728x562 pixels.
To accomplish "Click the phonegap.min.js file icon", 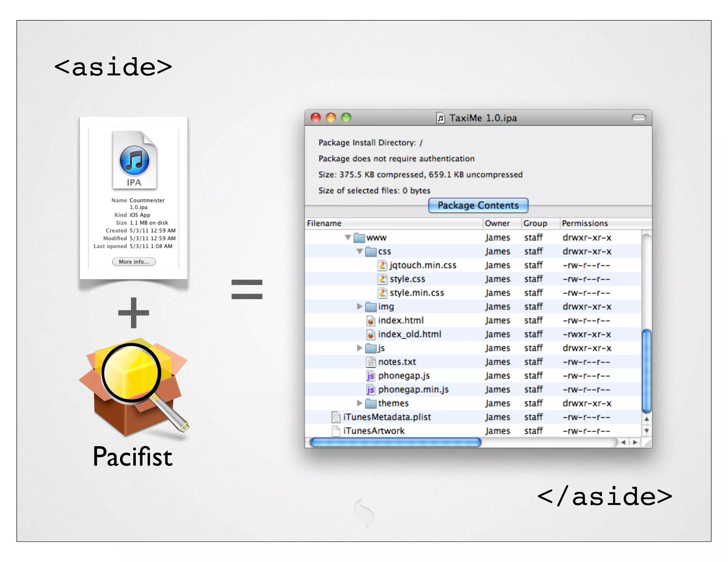I will (x=371, y=390).
